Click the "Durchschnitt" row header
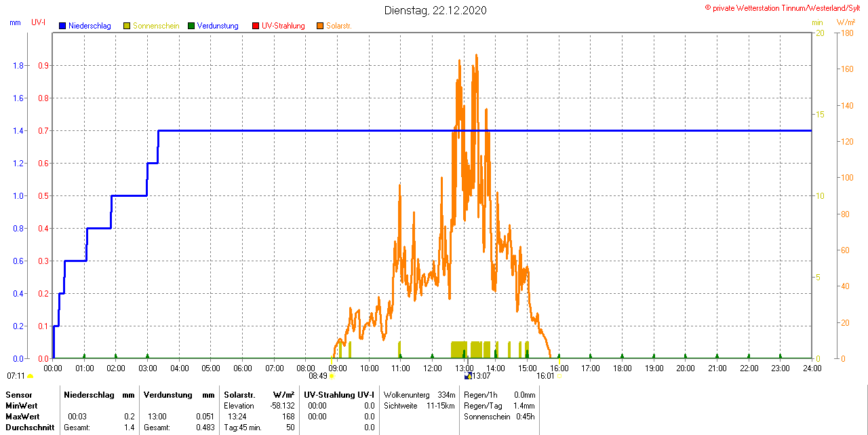 pos(30,428)
